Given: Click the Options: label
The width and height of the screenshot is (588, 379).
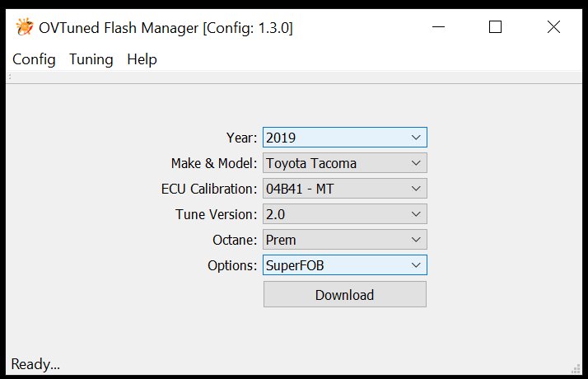Looking at the screenshot, I should pyautogui.click(x=232, y=265).
